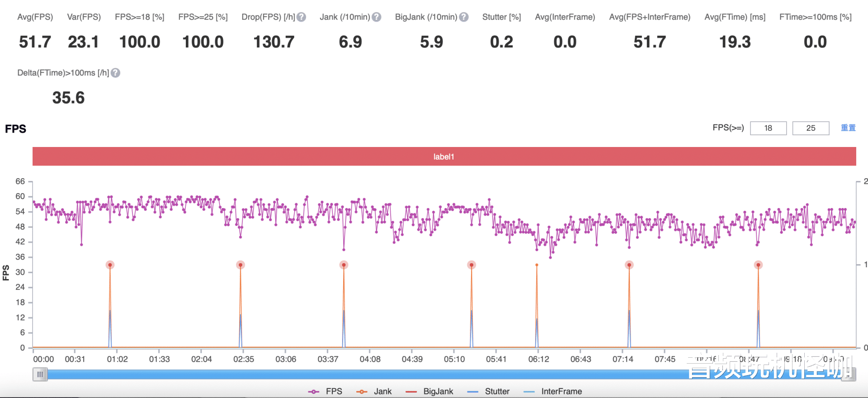
Task: Hide the Jank series via its legend entry
Action: [374, 391]
